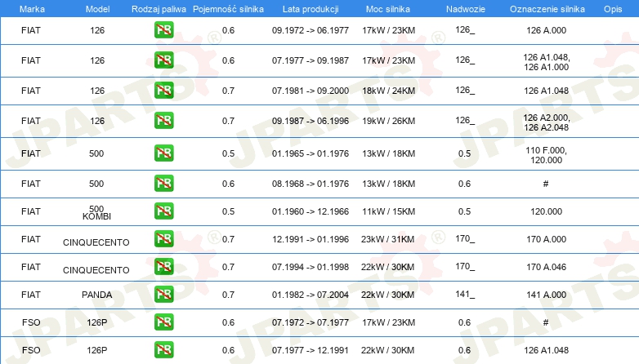639x364 pixels.
Task: Select the 126 A.000 engine code cell
Action: click(546, 30)
